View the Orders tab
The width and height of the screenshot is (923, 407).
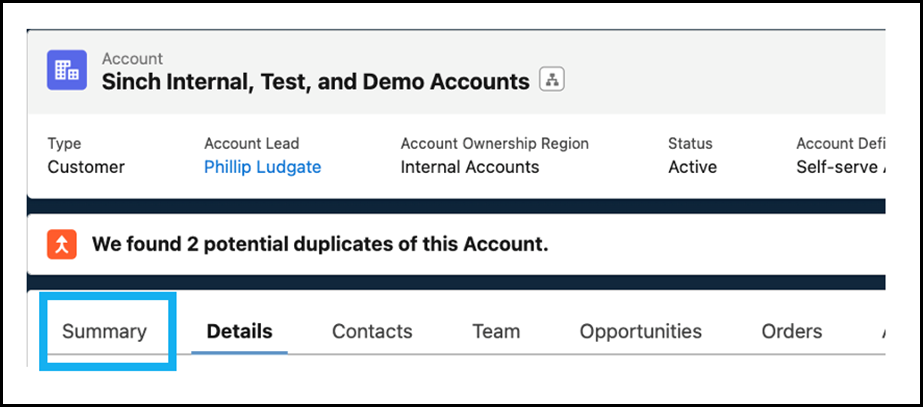(x=792, y=331)
